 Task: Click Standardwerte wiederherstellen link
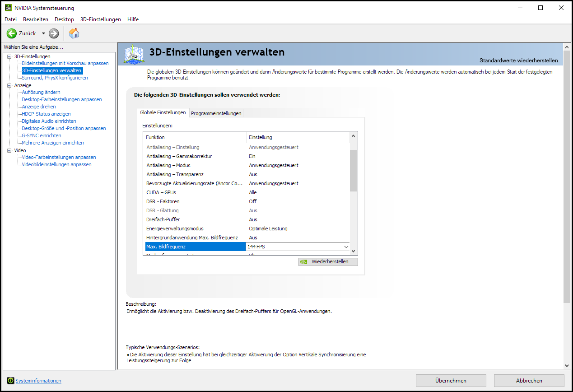[518, 61]
